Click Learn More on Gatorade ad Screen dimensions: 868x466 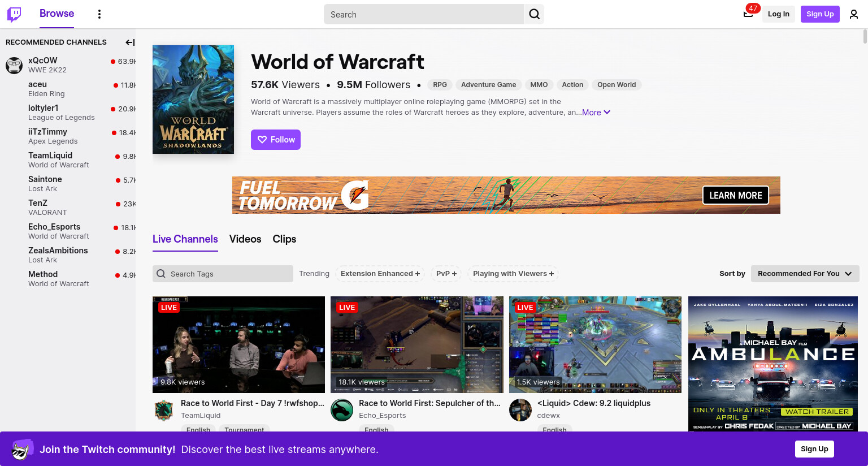736,196
